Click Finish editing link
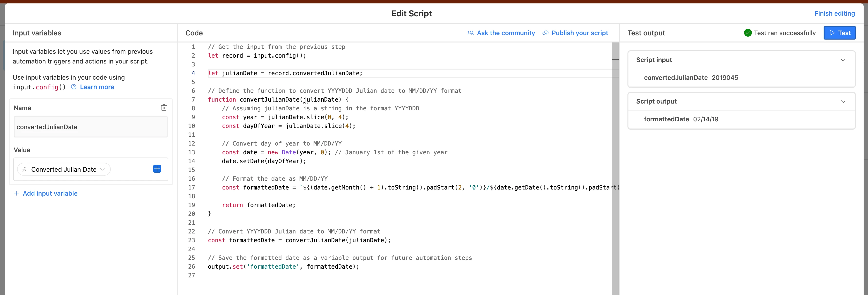868x295 pixels. click(x=834, y=13)
